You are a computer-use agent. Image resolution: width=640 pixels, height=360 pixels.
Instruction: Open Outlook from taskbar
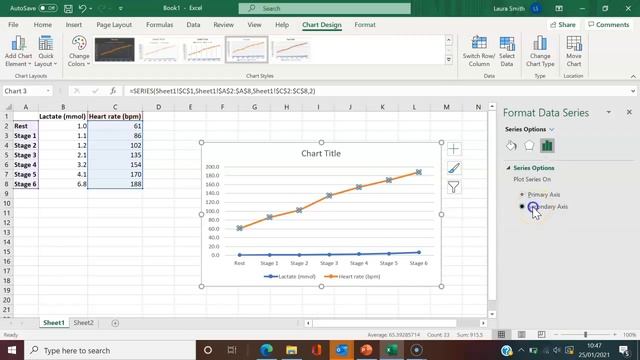pyautogui.click(x=341, y=350)
